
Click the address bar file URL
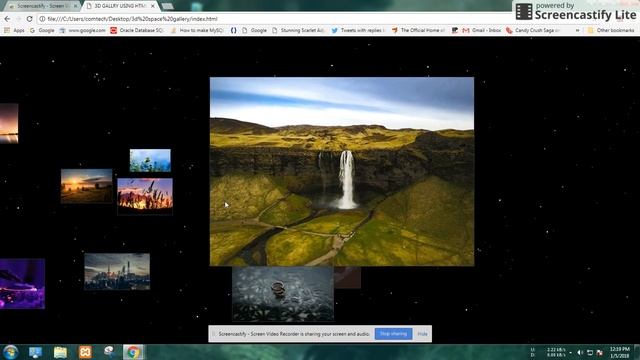pos(132,19)
